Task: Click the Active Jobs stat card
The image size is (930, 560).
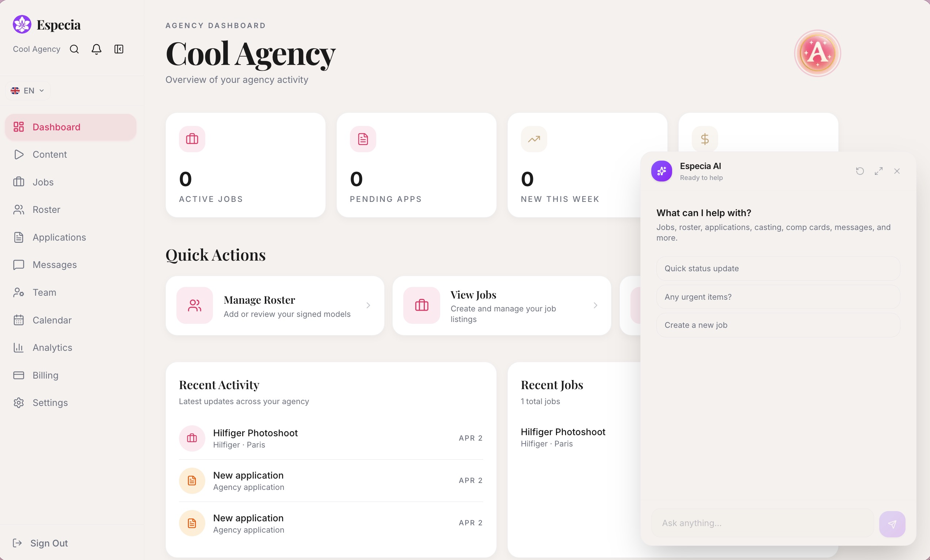Action: click(245, 165)
